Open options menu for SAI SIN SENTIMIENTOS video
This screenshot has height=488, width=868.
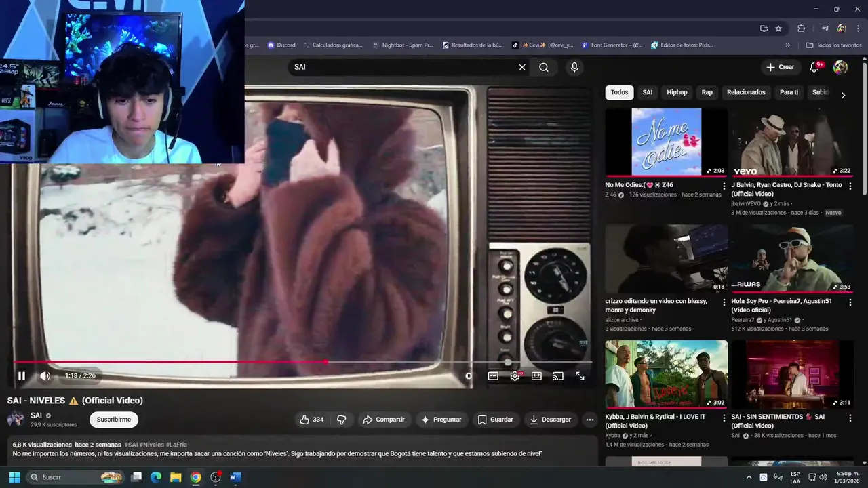(x=850, y=418)
